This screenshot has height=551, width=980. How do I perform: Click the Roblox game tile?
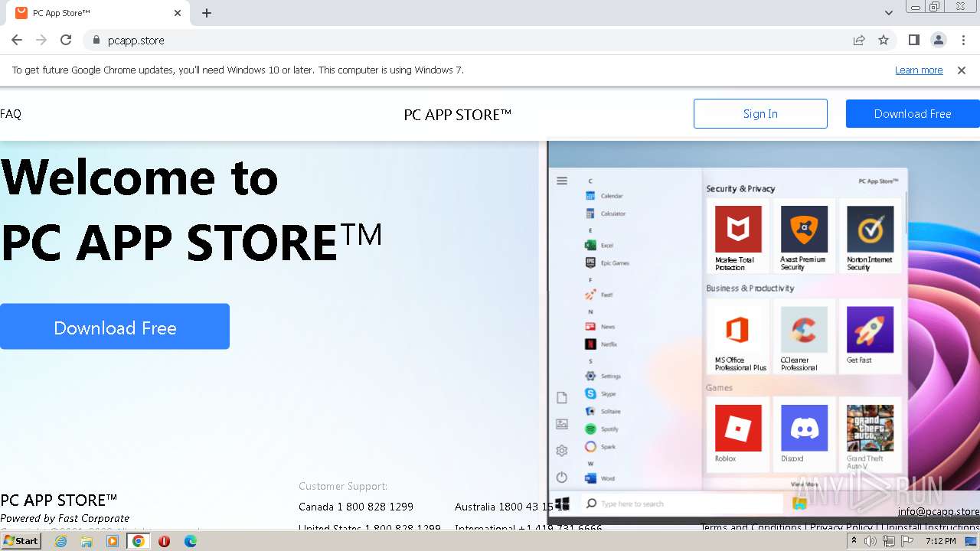738,434
